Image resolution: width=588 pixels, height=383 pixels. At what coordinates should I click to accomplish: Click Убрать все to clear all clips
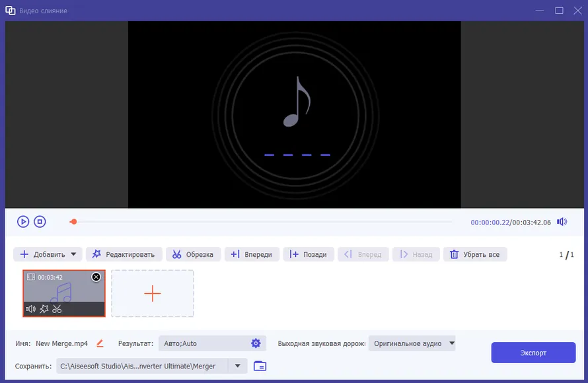pyautogui.click(x=475, y=254)
